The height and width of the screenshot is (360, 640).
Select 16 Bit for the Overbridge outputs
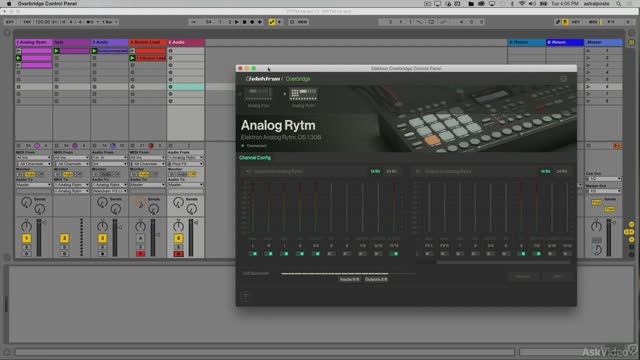(546, 171)
